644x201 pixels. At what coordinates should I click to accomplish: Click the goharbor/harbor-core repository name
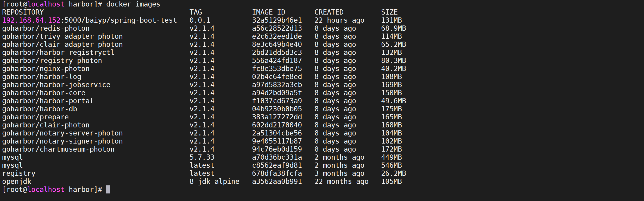click(x=44, y=93)
